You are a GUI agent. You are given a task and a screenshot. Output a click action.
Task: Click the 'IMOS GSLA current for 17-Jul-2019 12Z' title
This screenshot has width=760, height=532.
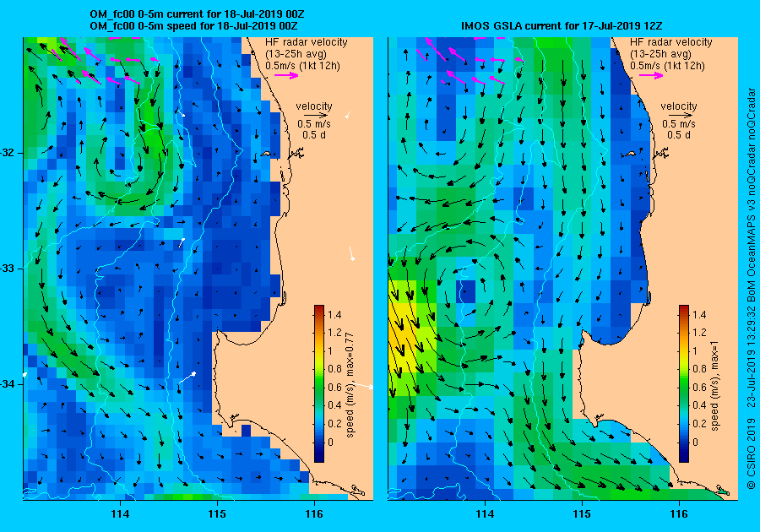click(562, 25)
